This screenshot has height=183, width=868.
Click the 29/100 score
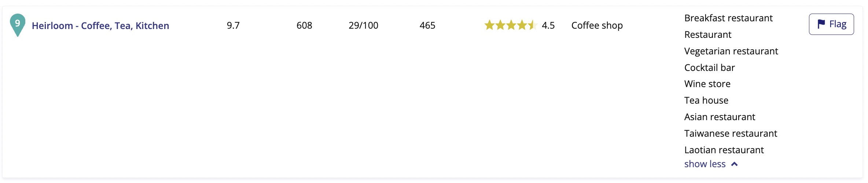[363, 25]
